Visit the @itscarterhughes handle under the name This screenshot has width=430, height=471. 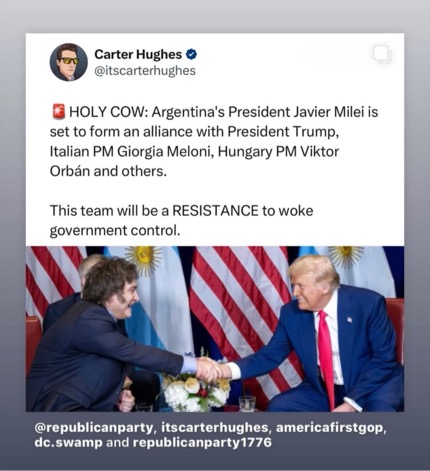coord(145,71)
